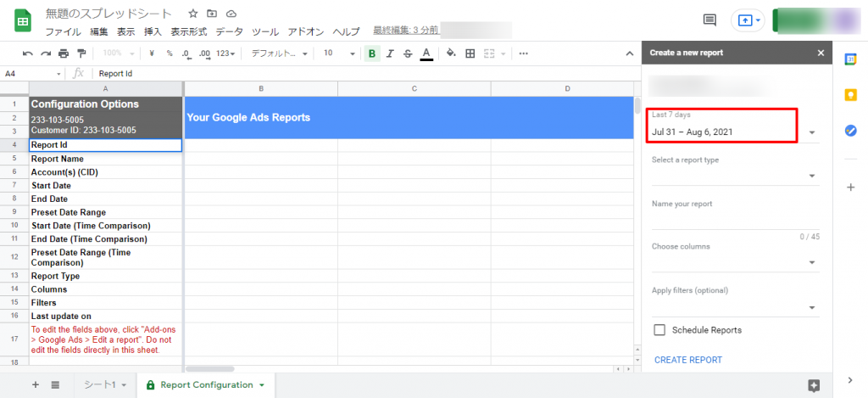868x398 pixels.
Task: Open 編集 menu
Action: coord(99,31)
